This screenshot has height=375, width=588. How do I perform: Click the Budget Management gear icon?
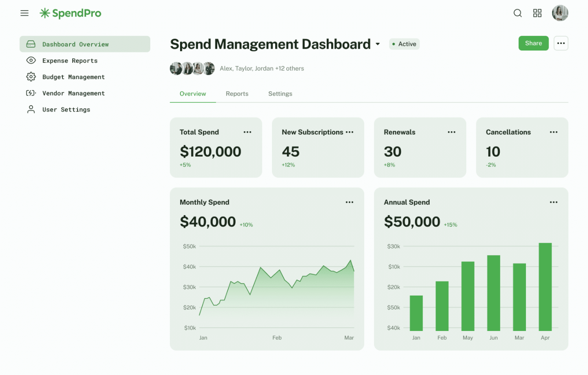[x=30, y=77]
